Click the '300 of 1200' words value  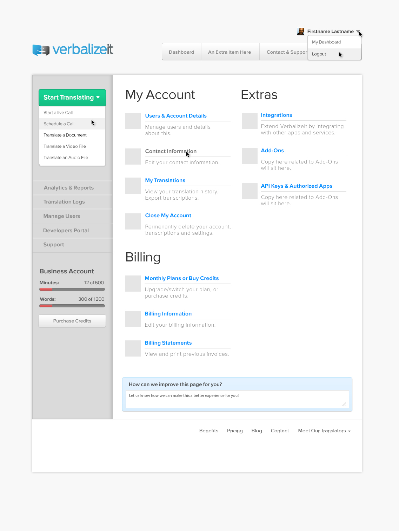pos(91,299)
